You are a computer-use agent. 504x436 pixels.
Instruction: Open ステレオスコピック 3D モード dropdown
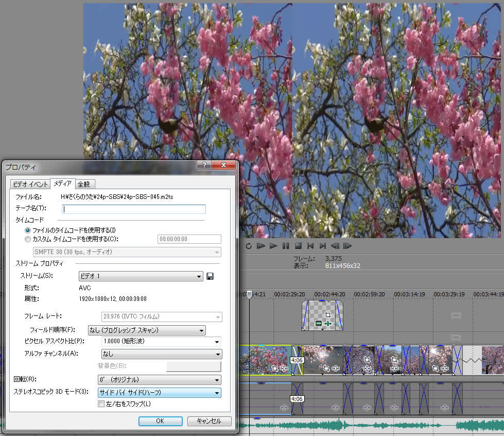tap(160, 393)
